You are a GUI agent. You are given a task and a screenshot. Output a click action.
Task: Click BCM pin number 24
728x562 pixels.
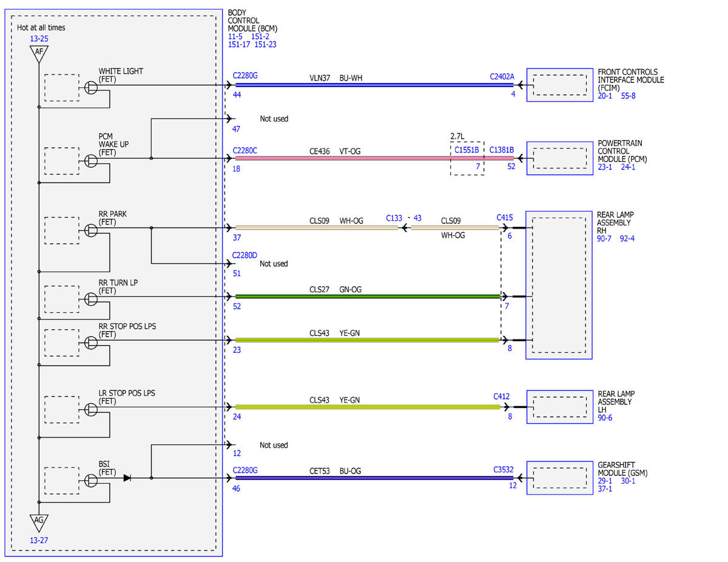[x=237, y=416]
